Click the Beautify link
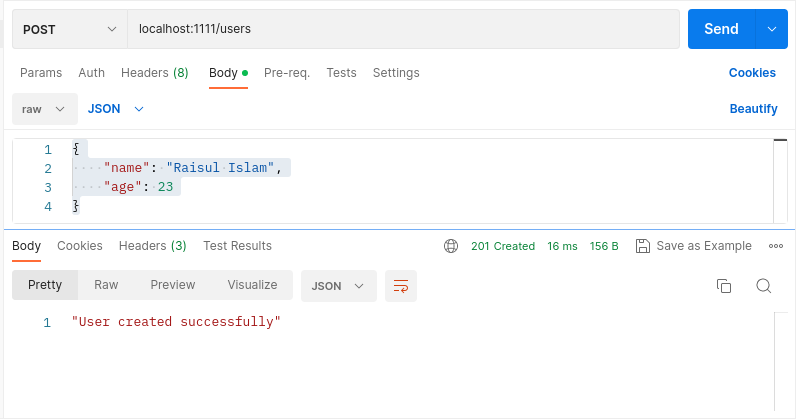The width and height of the screenshot is (796, 419). click(x=753, y=108)
